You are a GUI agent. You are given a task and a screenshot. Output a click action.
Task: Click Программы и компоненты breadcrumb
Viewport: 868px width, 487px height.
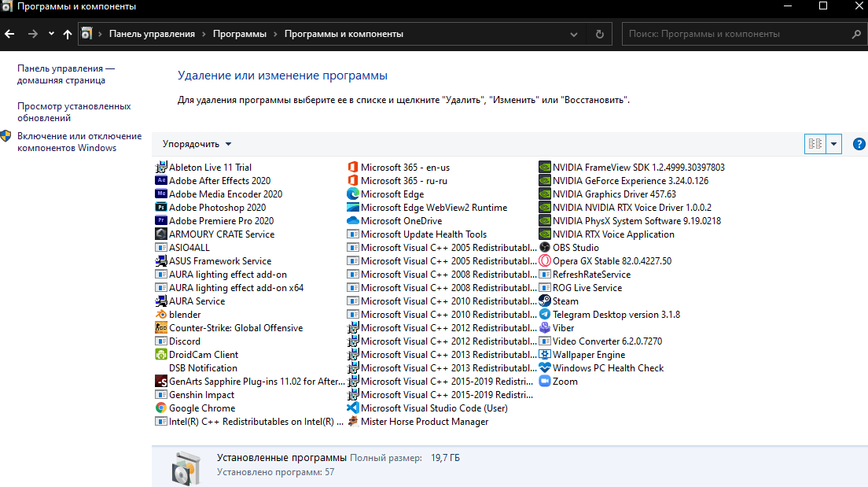click(344, 34)
